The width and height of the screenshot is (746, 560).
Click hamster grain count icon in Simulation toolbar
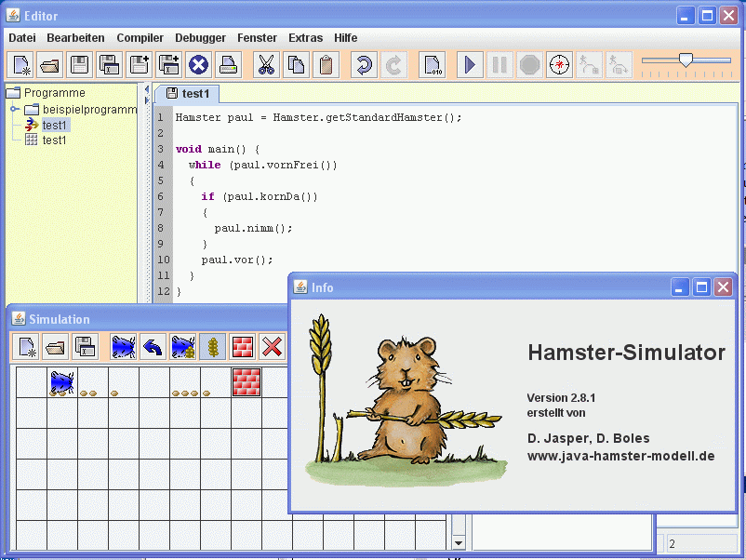pyautogui.click(x=183, y=346)
